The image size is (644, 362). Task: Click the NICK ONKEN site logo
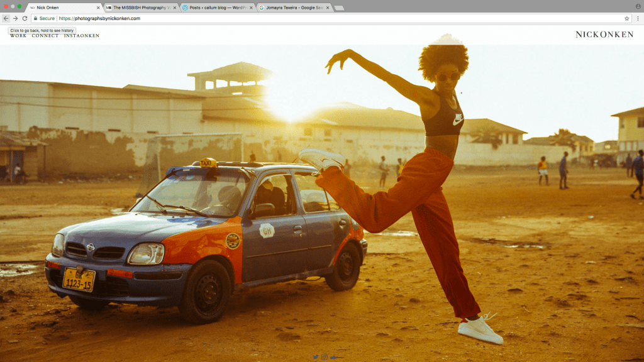[x=604, y=35]
